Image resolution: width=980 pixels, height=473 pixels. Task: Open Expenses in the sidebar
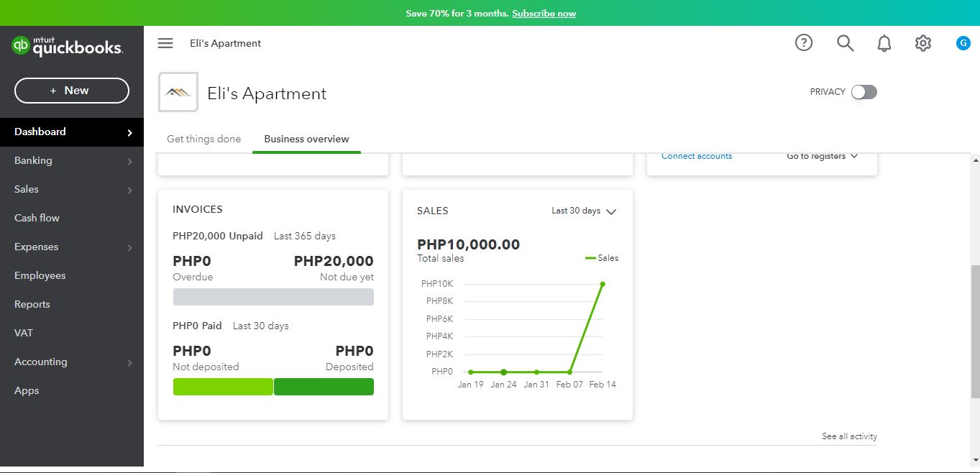pos(72,247)
